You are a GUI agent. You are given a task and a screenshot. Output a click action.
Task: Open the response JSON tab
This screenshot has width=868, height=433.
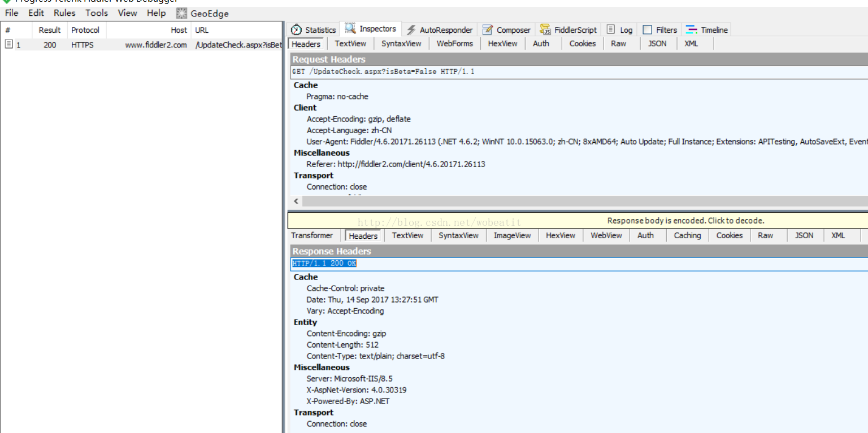[x=804, y=235]
